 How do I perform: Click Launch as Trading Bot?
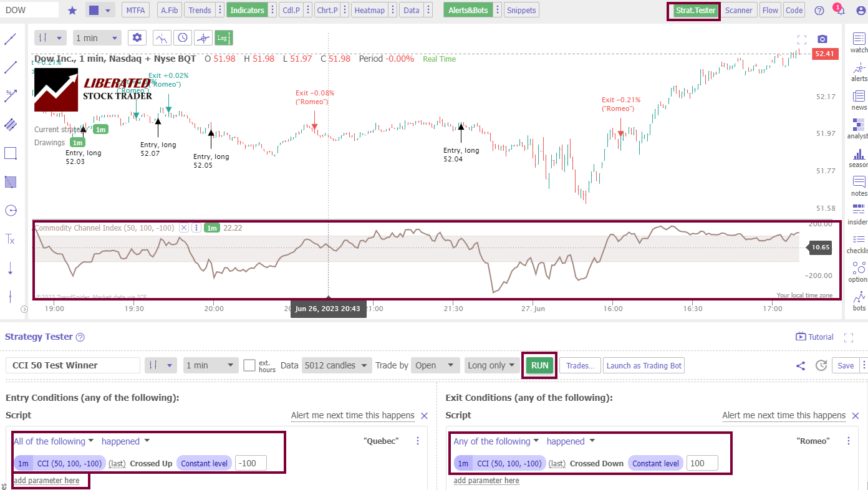[x=644, y=365]
